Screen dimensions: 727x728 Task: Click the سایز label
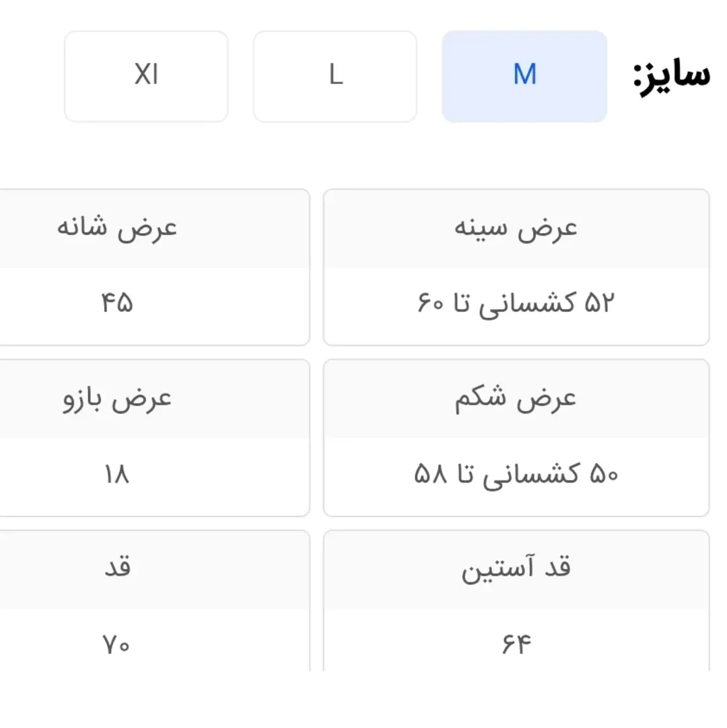coord(672,75)
